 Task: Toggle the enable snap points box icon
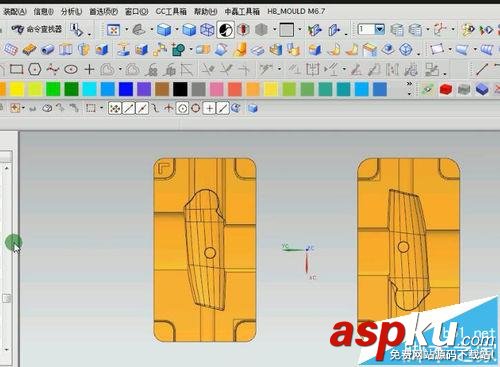115,108
